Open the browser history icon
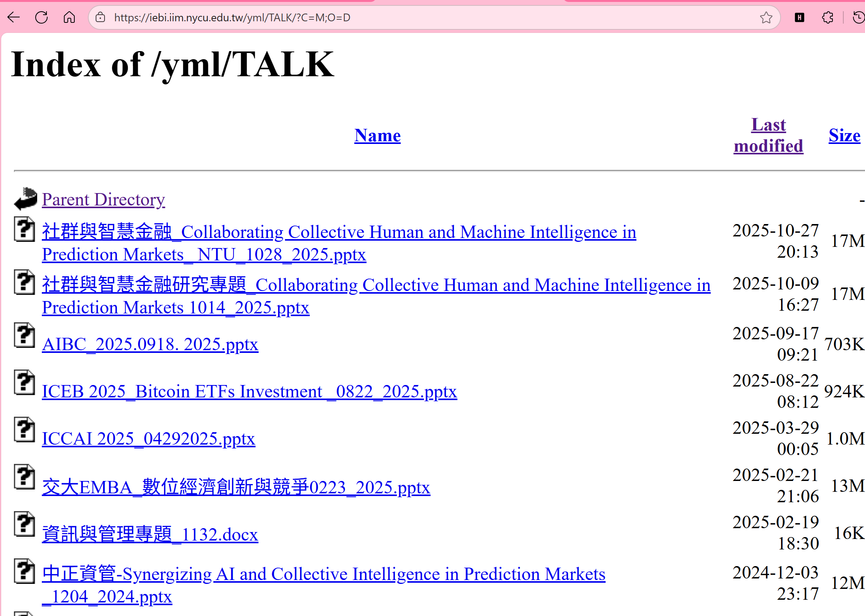The height and width of the screenshot is (616, 865). coord(858,17)
